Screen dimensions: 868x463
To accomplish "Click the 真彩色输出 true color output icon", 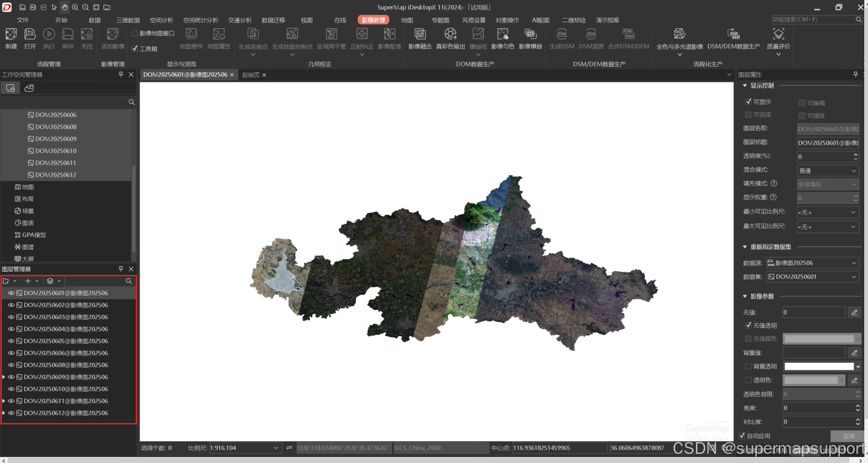I will 450,34.
